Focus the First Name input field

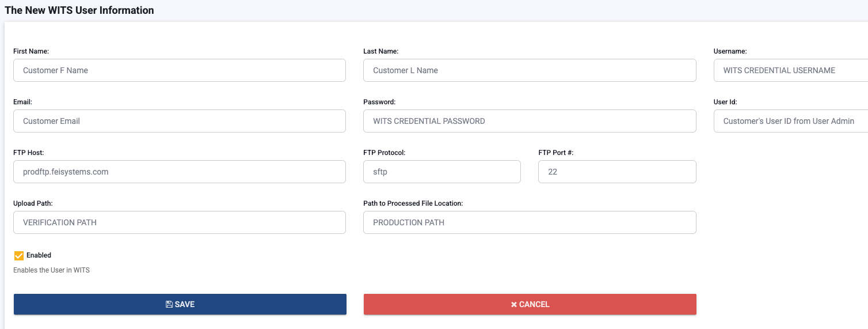pyautogui.click(x=180, y=70)
